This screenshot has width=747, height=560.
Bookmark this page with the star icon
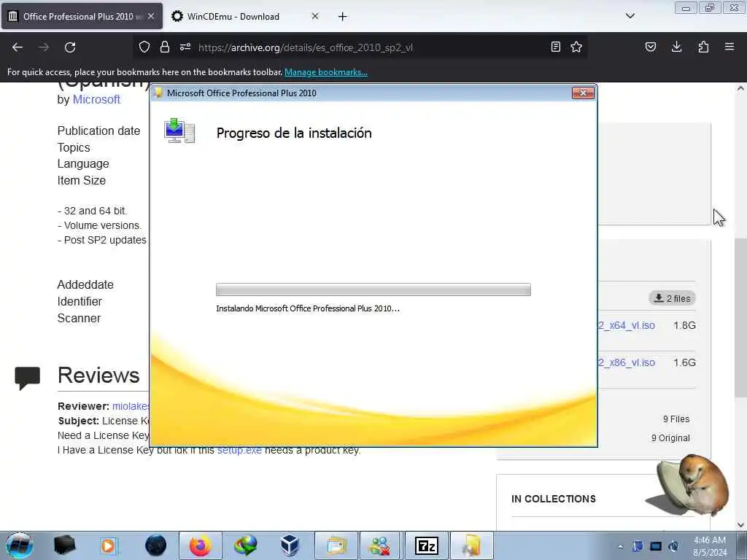point(576,47)
